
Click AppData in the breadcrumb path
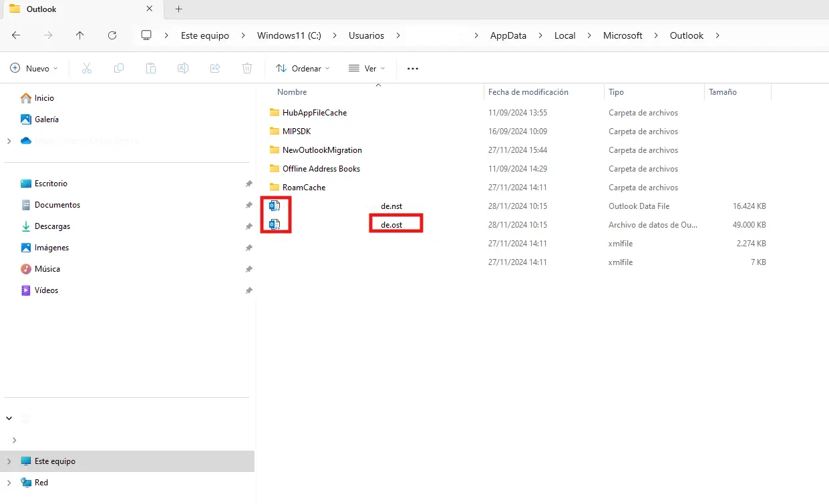[508, 35]
